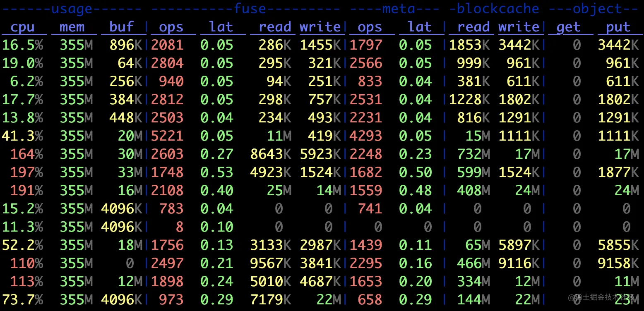The height and width of the screenshot is (311, 644).
Task: Select the fuse group heading
Action: point(246,9)
